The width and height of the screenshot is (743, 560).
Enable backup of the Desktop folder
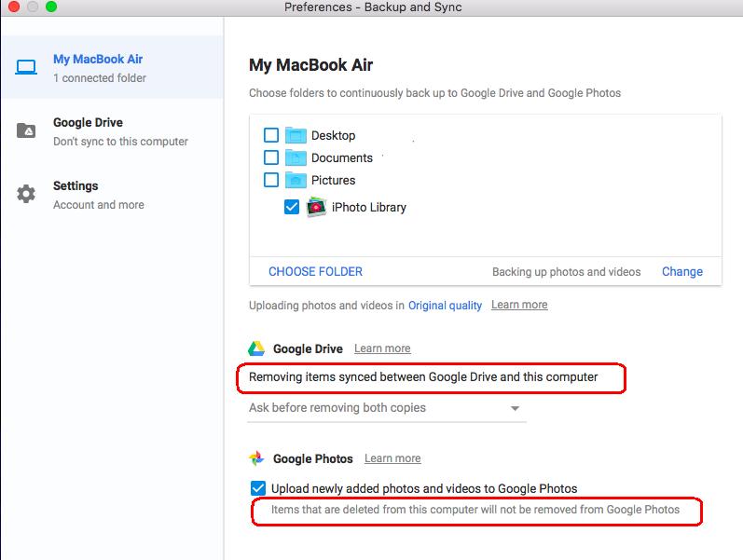point(271,135)
